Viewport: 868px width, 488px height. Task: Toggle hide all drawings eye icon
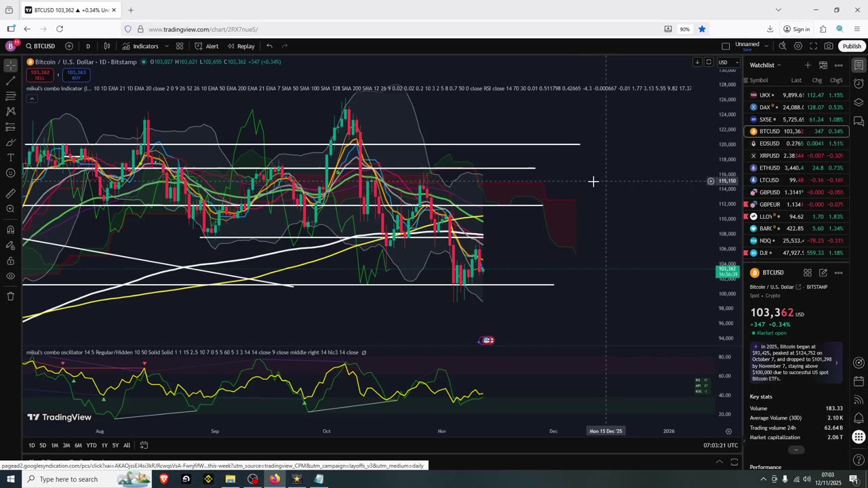coord(10,276)
